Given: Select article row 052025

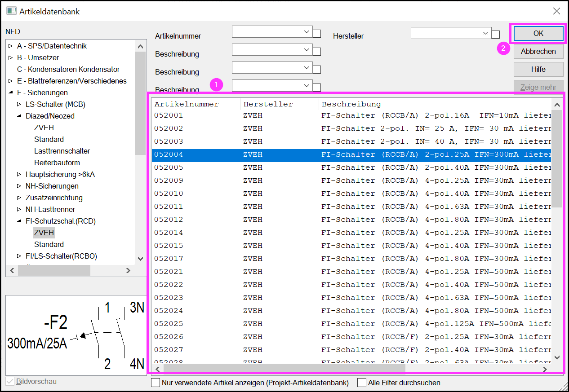Looking at the screenshot, I should tap(351, 323).
